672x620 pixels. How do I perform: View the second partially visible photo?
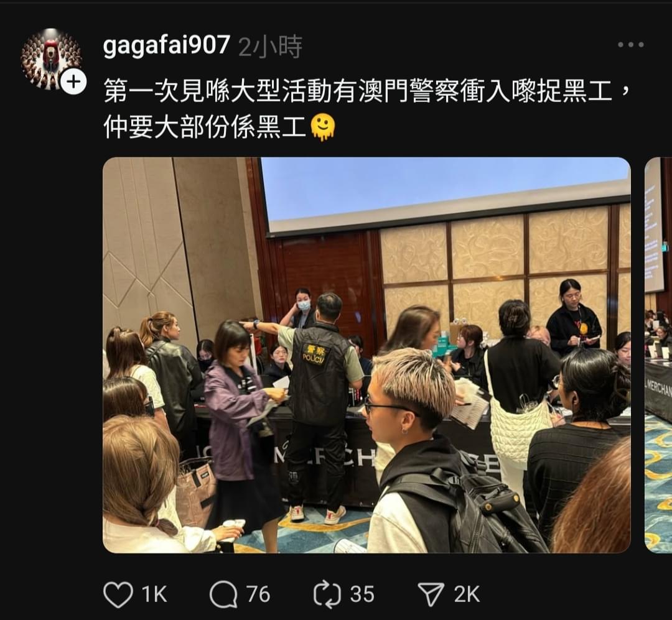tap(659, 355)
